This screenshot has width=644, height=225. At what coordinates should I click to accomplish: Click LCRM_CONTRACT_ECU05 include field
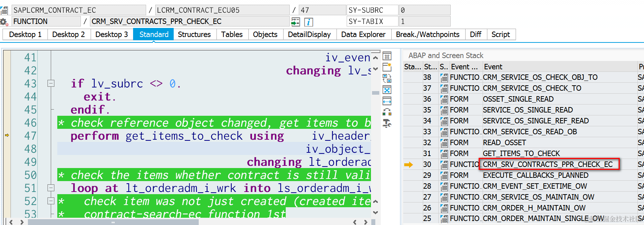pyautogui.click(x=222, y=10)
